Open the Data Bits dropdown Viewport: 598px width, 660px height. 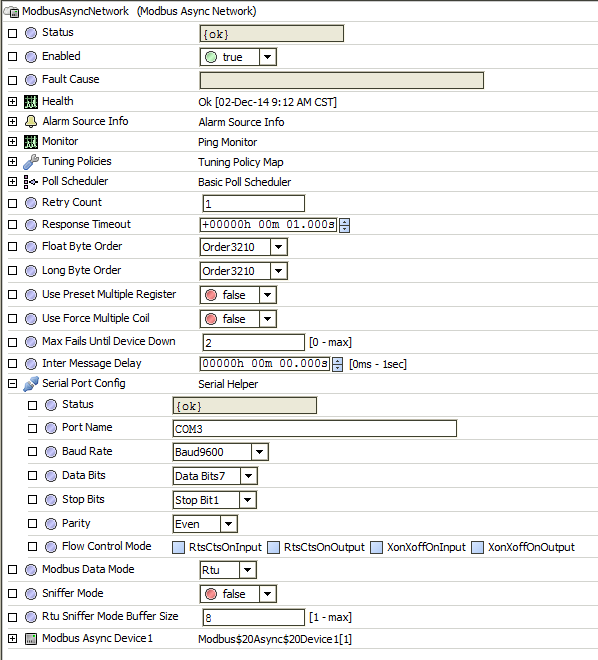(249, 476)
